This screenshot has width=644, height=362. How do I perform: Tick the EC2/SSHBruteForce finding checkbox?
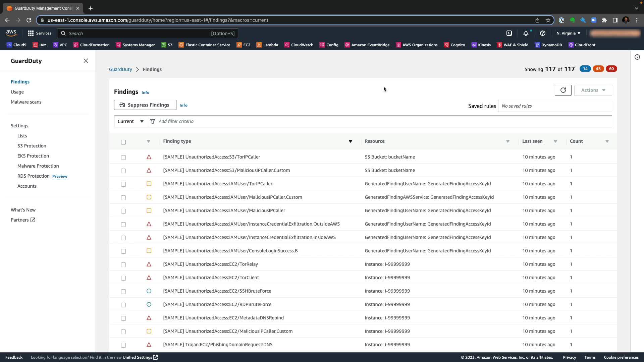(123, 291)
